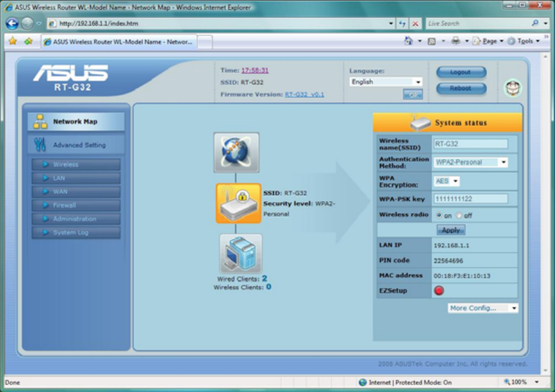The image size is (555, 392).
Task: Click the red EZSetup status indicator
Action: [x=439, y=291]
